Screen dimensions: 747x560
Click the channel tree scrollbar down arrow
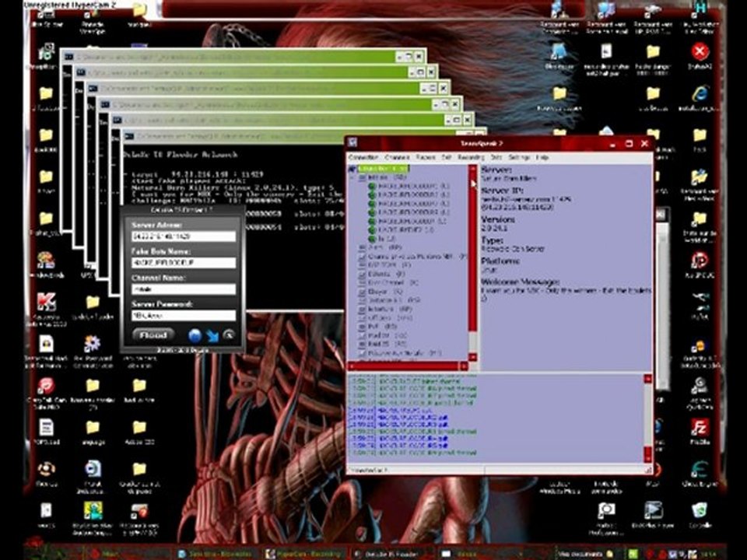coord(472,357)
